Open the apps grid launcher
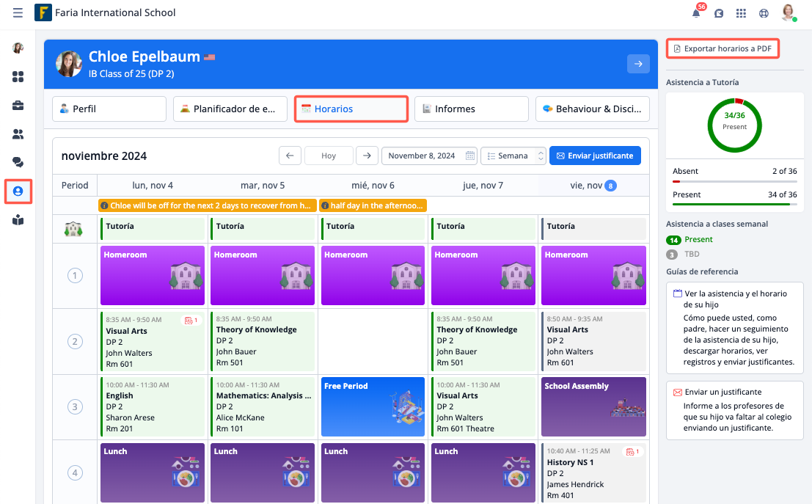The height and width of the screenshot is (504, 812). [741, 13]
